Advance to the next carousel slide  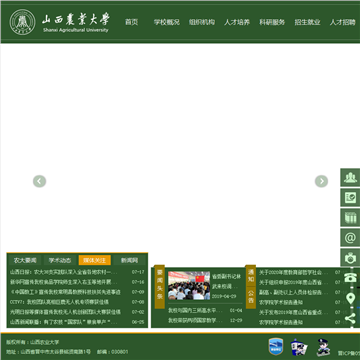[x=321, y=181]
